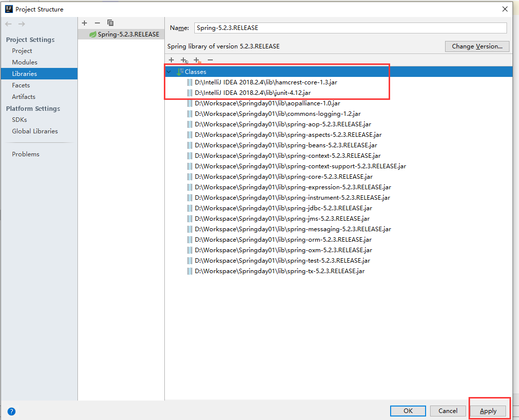Click the forward navigation arrow
Screen dimensions: 519x420
21,24
